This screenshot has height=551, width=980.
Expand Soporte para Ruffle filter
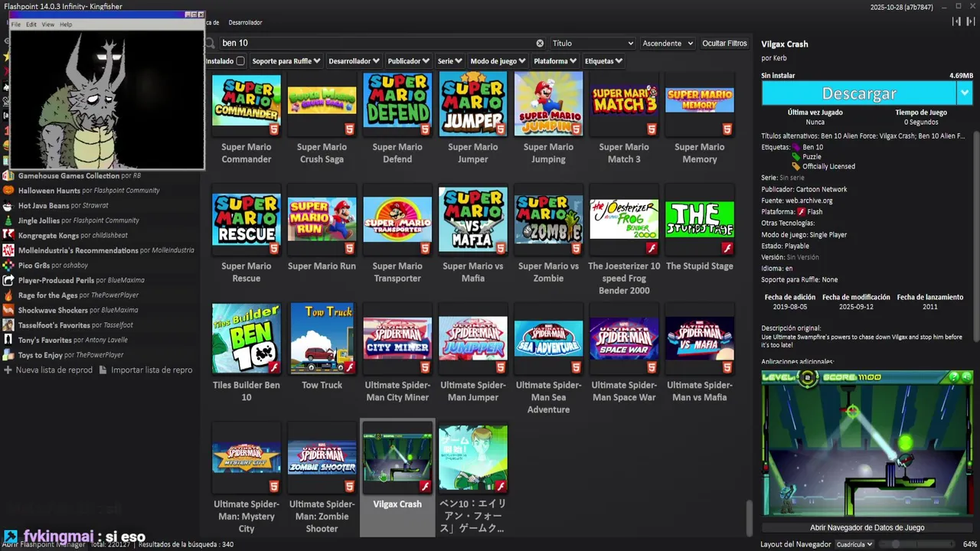287,61
